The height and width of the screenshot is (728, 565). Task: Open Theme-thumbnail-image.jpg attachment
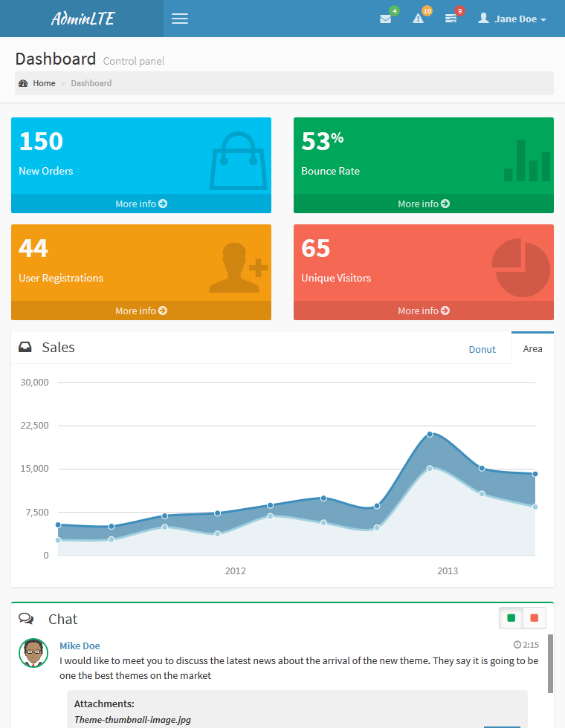tap(132, 720)
